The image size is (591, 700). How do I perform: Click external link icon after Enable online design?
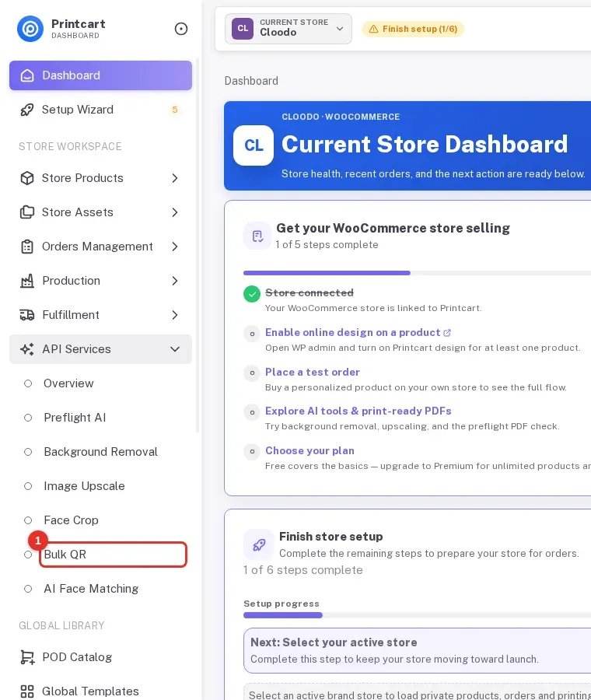click(x=447, y=333)
